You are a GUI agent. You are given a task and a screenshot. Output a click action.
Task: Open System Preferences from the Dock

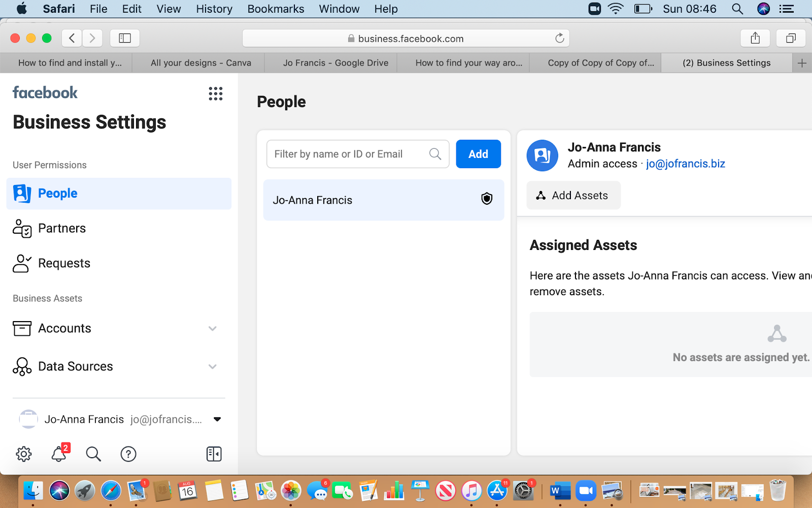click(523, 491)
